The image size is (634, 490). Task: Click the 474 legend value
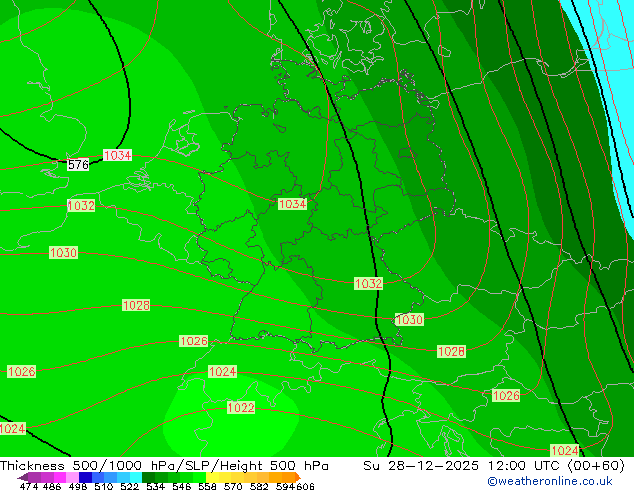[29, 486]
